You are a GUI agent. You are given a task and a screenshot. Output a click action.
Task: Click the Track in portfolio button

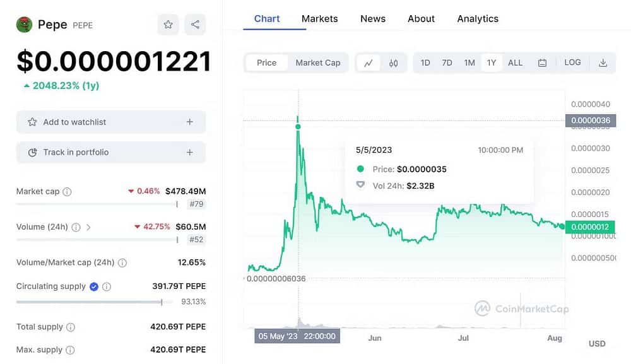[110, 152]
